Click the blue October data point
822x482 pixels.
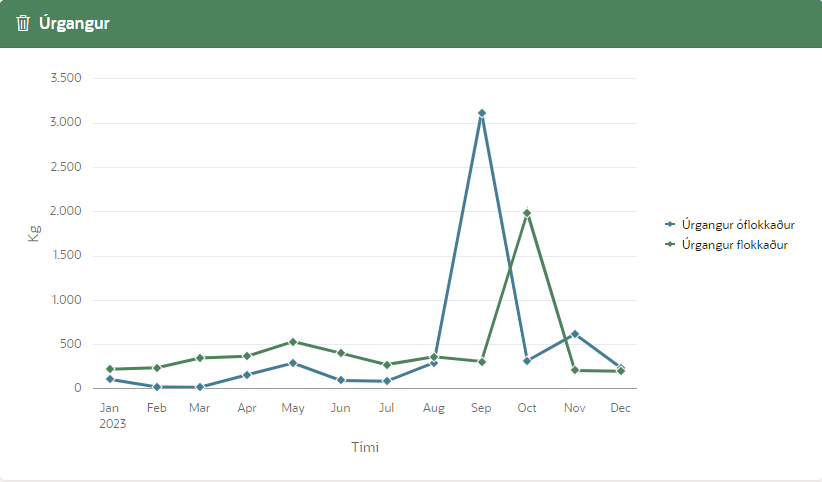[x=527, y=361]
